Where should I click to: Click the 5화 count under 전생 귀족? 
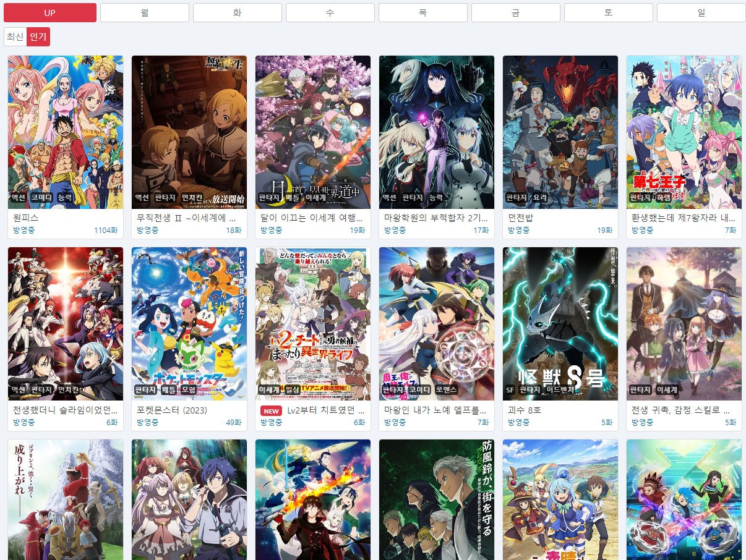coord(731,422)
